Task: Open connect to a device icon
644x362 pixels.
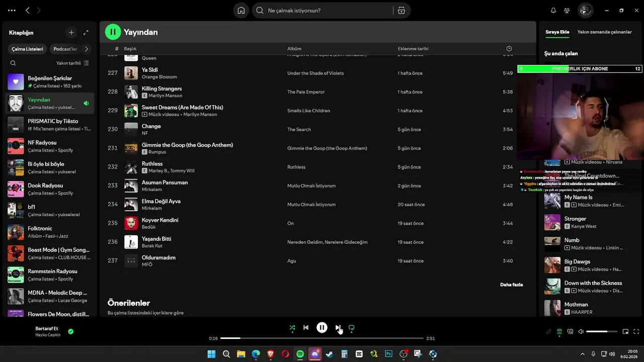Action: pos(570,332)
